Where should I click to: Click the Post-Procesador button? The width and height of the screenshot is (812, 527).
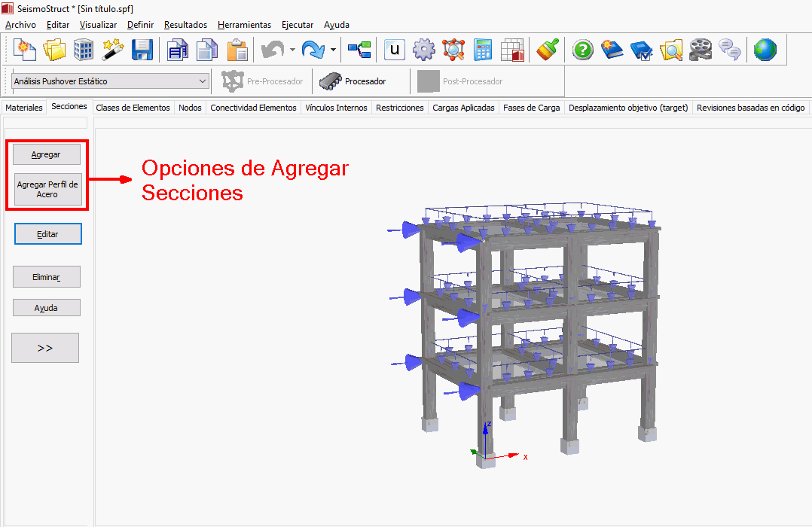(460, 81)
